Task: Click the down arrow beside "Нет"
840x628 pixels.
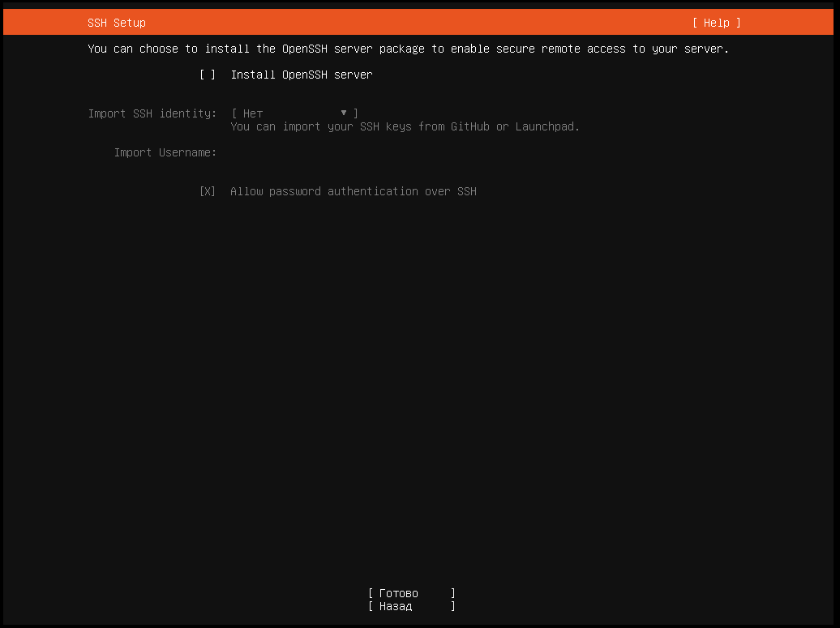Action: tap(344, 113)
